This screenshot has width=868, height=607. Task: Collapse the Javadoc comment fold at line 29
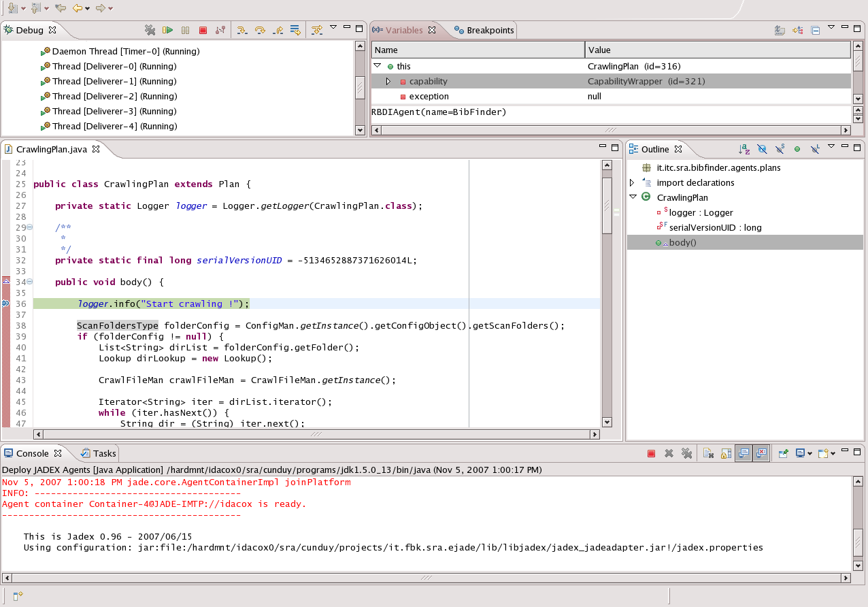coord(29,227)
